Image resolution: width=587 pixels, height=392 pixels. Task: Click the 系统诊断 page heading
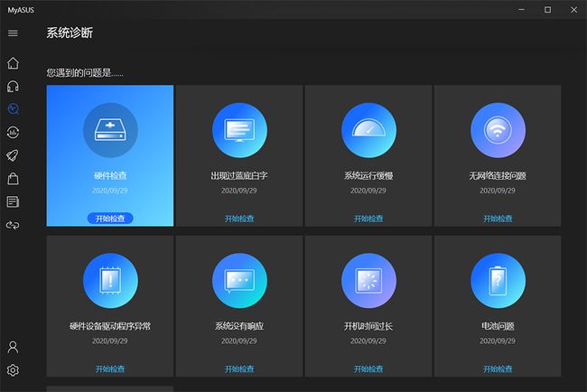pyautogui.click(x=70, y=33)
